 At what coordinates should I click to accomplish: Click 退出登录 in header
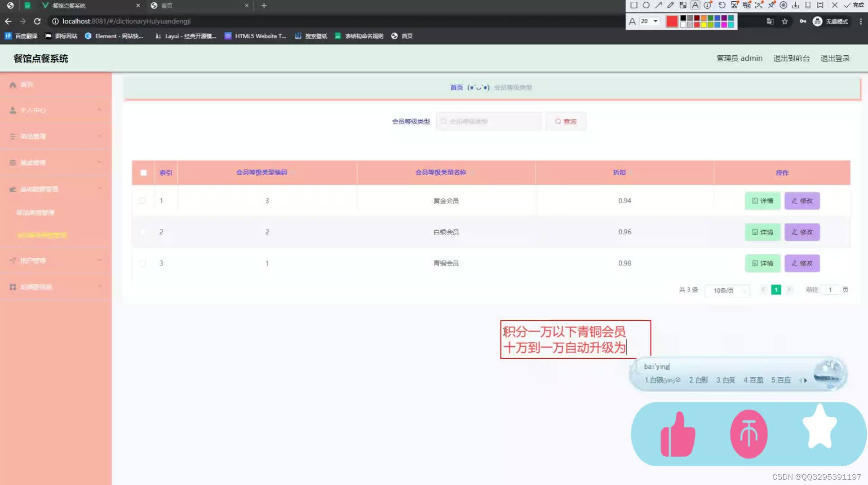835,58
